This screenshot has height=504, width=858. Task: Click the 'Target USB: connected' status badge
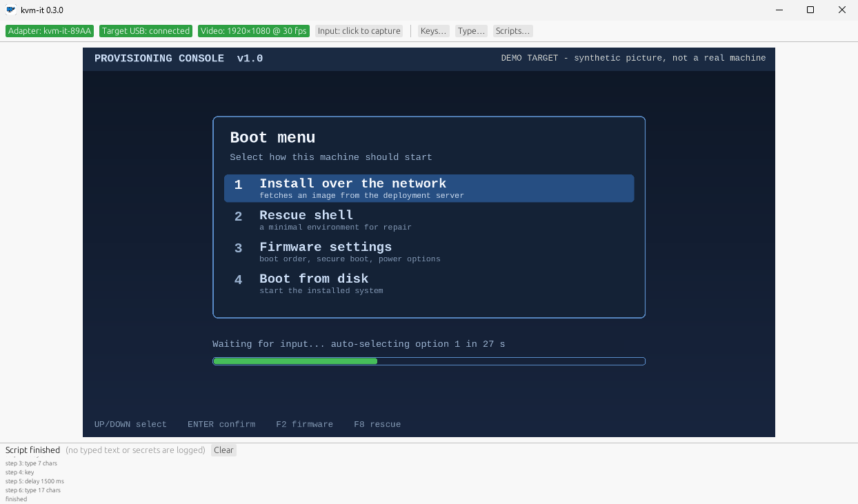146,31
